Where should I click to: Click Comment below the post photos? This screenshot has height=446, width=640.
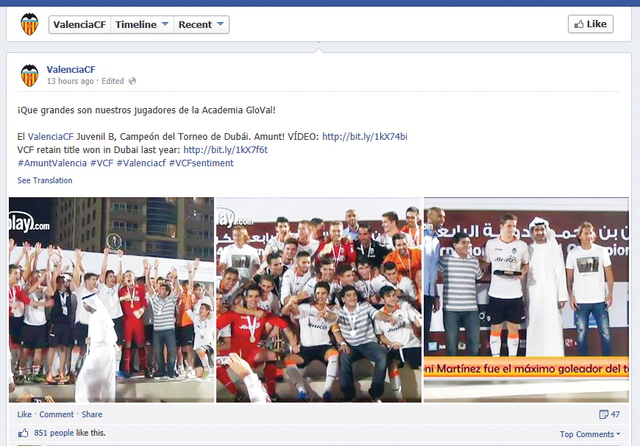pyautogui.click(x=56, y=415)
